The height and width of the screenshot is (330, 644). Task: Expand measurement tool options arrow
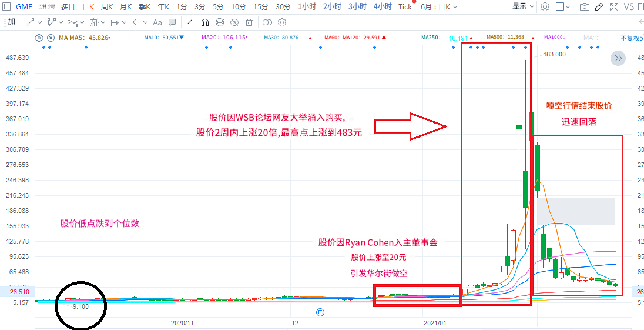(x=103, y=22)
